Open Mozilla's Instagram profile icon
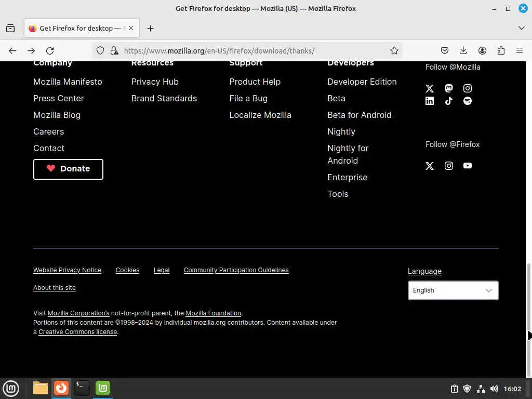Screen dimensions: 532x399 (x=468, y=88)
